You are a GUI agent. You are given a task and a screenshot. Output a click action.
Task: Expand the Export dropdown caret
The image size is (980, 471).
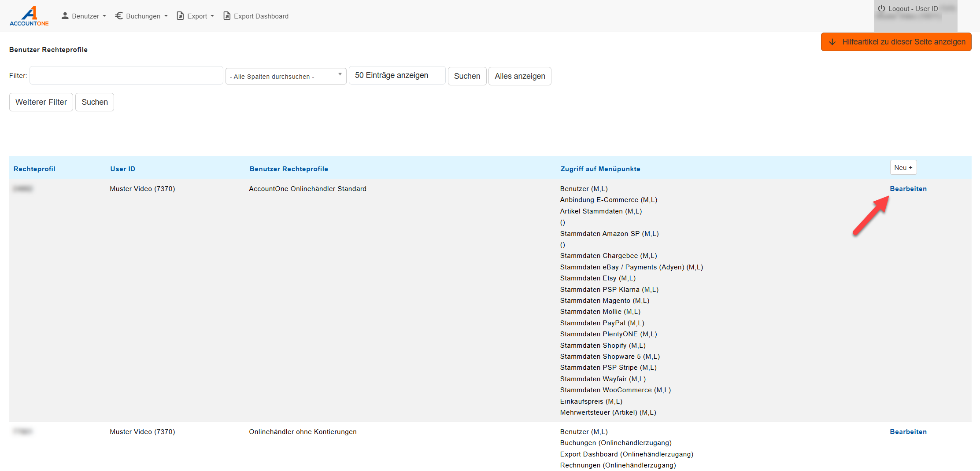click(212, 16)
